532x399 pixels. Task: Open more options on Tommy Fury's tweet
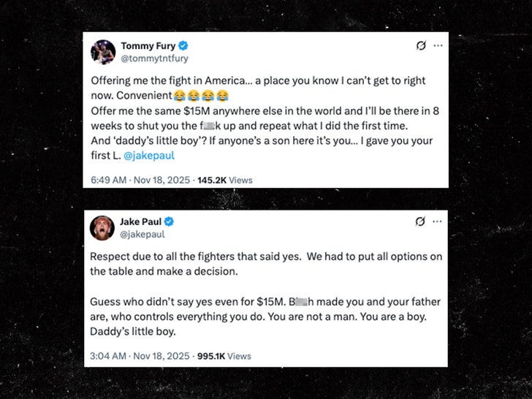[438, 46]
